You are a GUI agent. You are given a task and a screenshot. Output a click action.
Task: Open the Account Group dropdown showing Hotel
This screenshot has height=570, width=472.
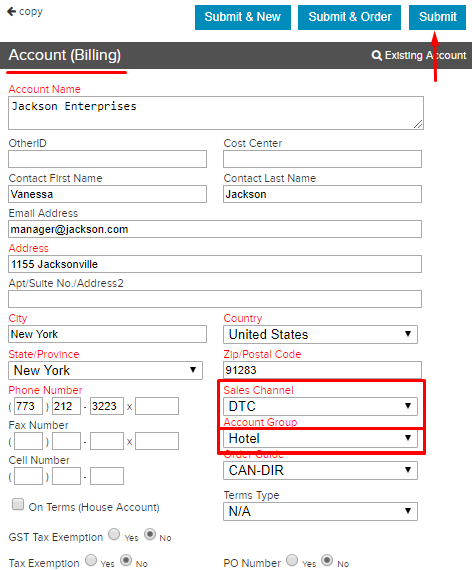320,438
